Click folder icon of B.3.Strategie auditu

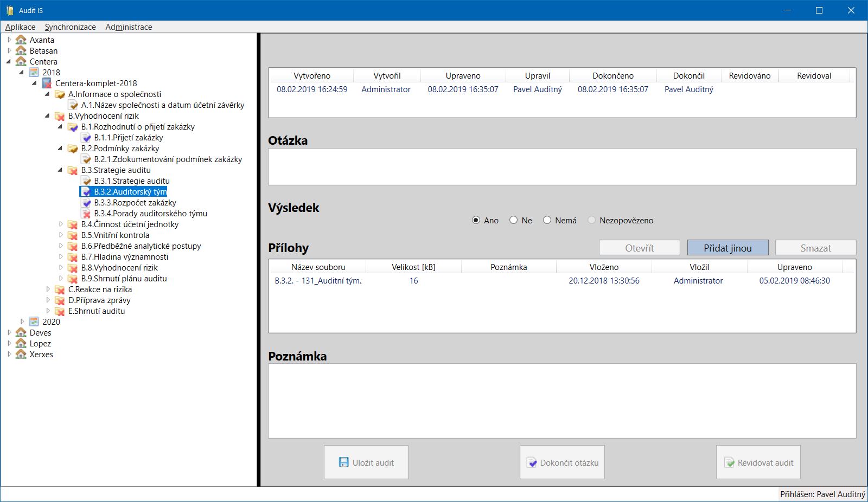pos(73,170)
